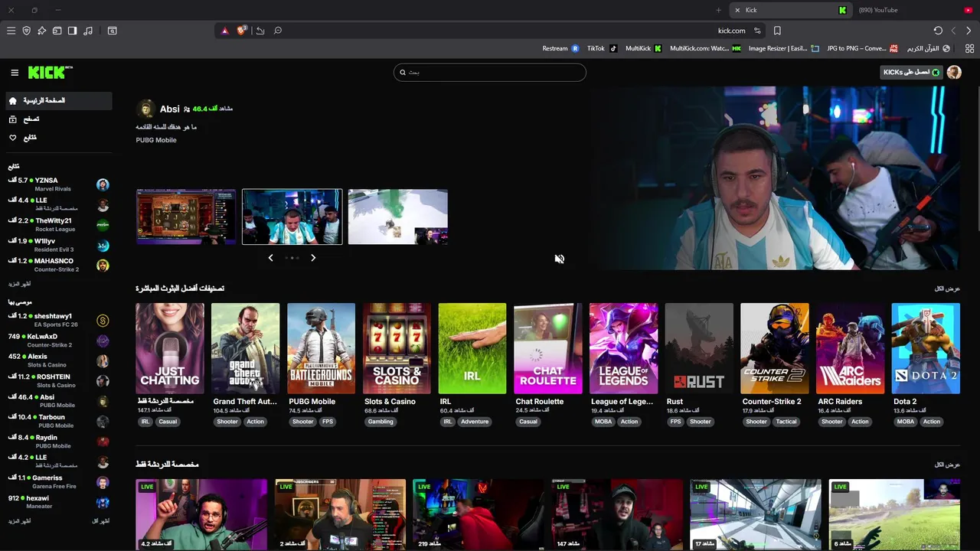Go to previous featured stream arrow
Image resolution: width=980 pixels, height=551 pixels.
pyautogui.click(x=270, y=258)
